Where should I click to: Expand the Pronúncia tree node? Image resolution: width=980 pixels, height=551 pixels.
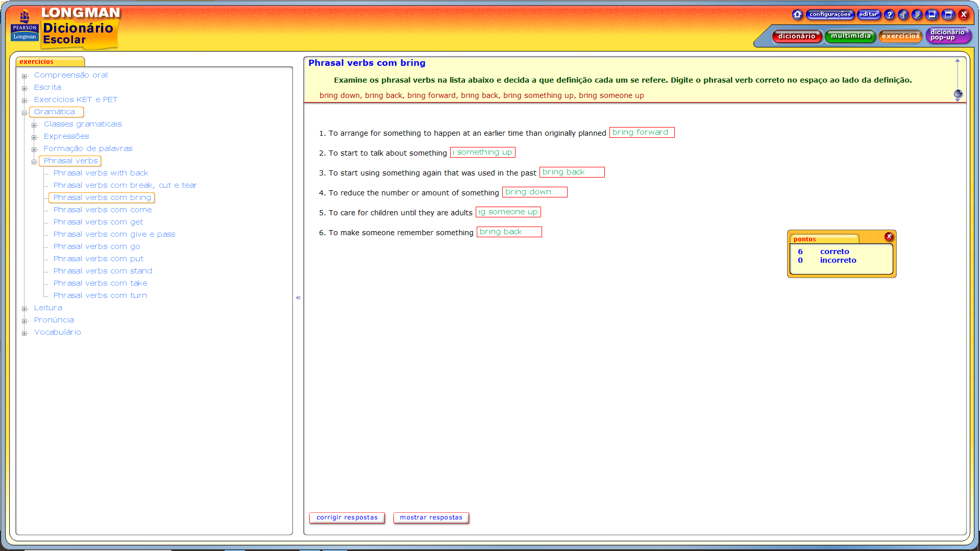pos(24,321)
